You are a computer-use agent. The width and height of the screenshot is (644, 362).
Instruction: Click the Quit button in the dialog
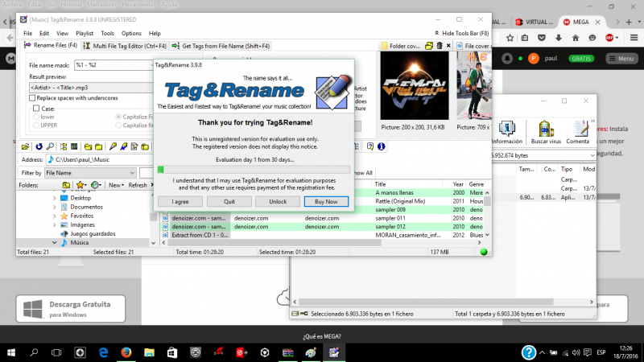click(229, 202)
